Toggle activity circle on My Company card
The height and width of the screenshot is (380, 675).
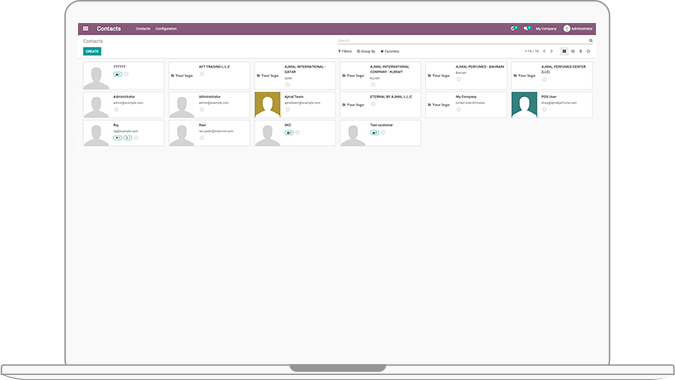(458, 110)
